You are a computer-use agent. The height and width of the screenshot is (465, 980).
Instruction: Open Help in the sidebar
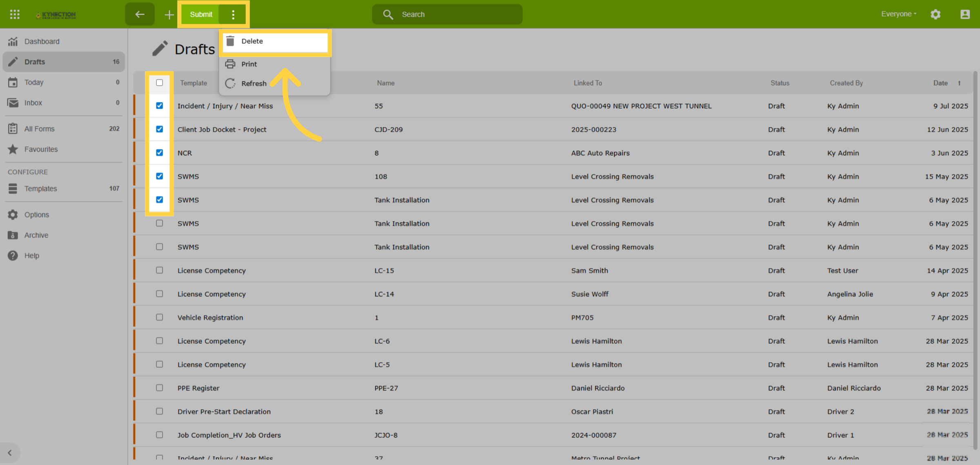64,255
